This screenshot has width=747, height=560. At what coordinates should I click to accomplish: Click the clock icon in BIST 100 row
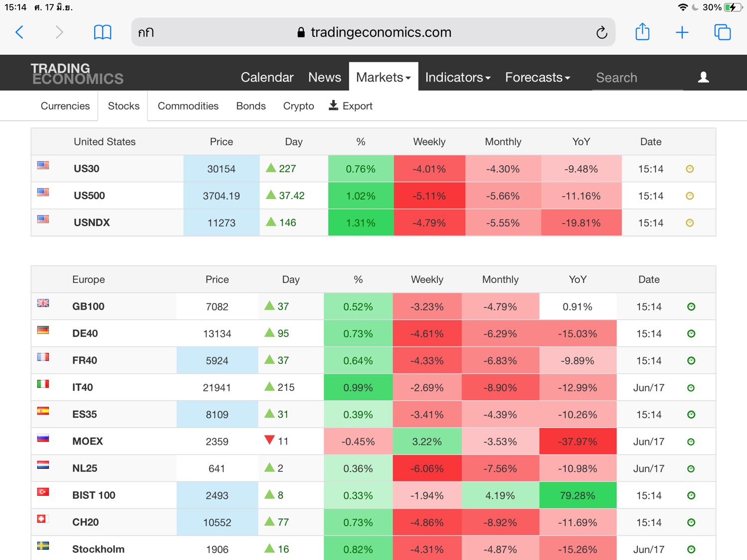[691, 495]
